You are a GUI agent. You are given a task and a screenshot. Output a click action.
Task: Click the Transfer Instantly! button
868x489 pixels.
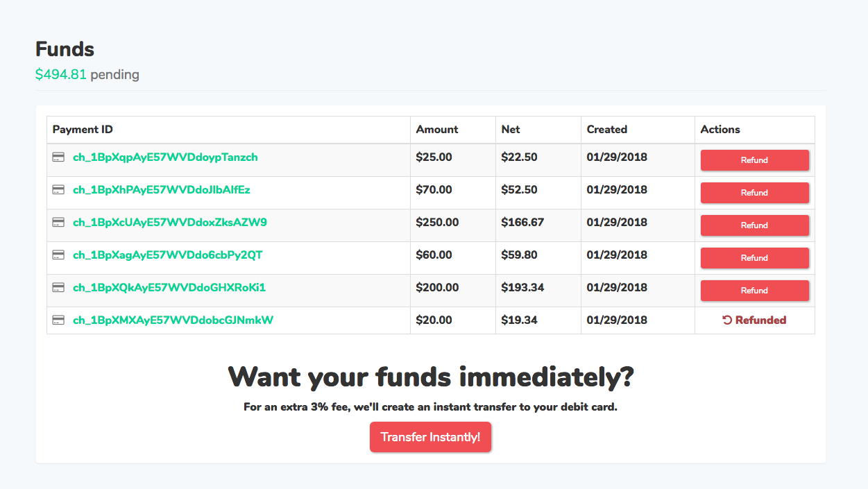430,437
